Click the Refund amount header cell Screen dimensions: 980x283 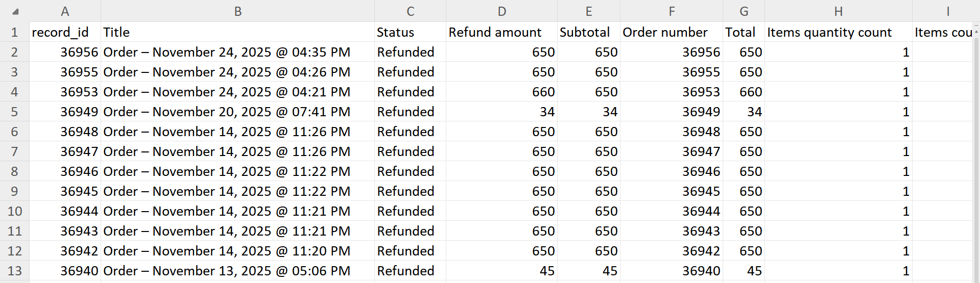click(501, 32)
